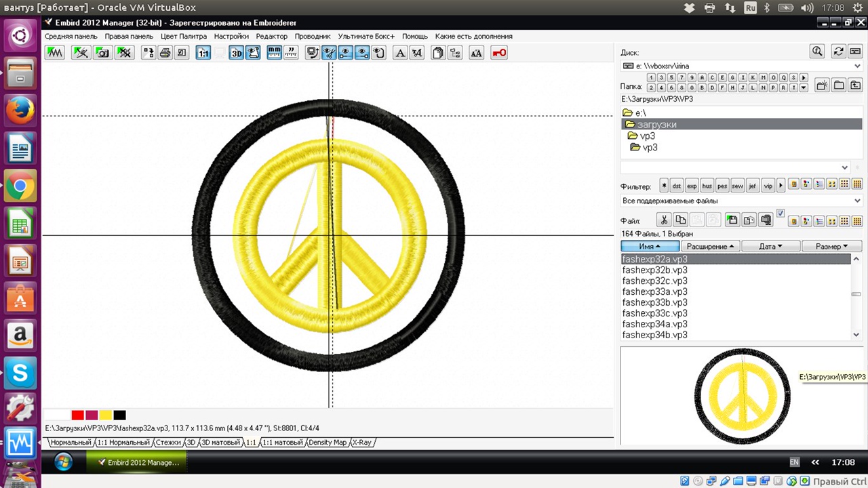Select the загрузки folder in the tree
This screenshot has height=488, width=868.
pos(743,124)
